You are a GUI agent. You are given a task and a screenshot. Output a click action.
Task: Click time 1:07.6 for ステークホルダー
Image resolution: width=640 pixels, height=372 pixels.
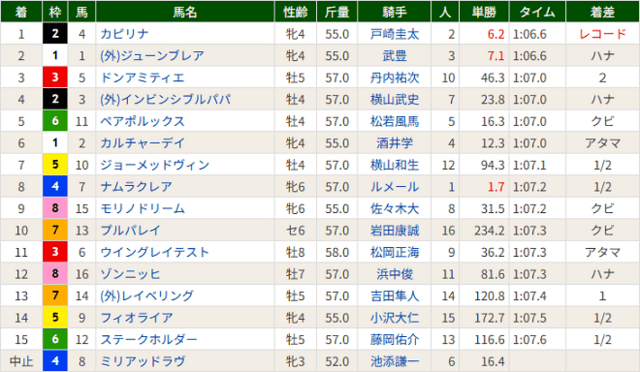click(x=529, y=340)
